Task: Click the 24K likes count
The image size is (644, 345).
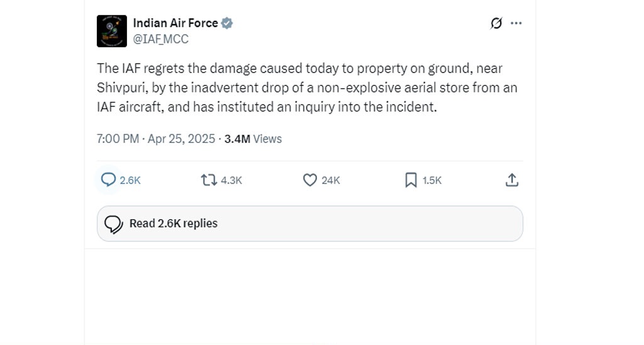Action: 331,181
